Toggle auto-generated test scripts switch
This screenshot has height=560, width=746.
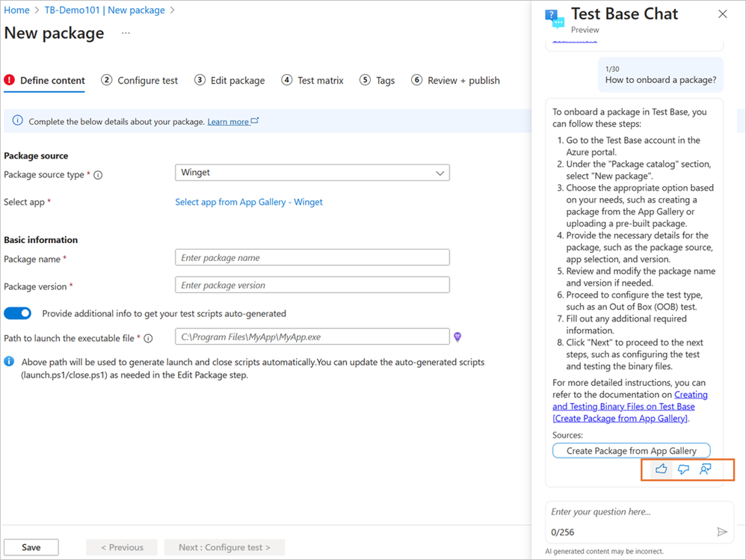pyautogui.click(x=18, y=313)
